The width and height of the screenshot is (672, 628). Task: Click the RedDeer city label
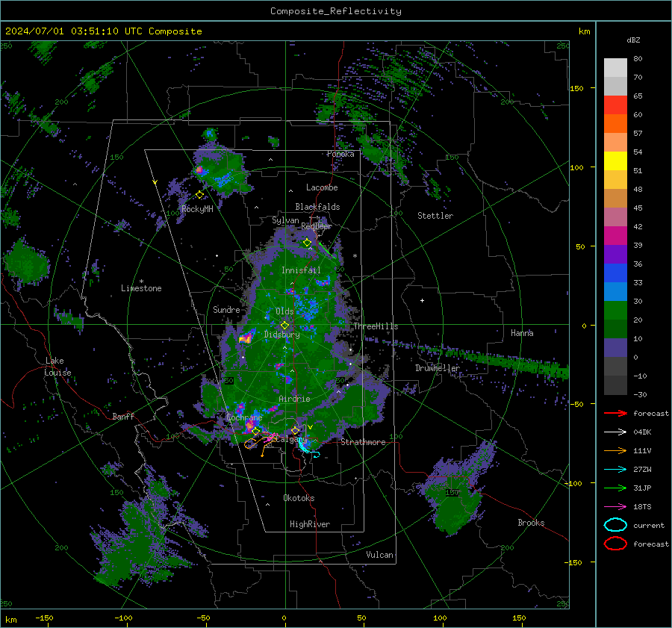(x=317, y=226)
